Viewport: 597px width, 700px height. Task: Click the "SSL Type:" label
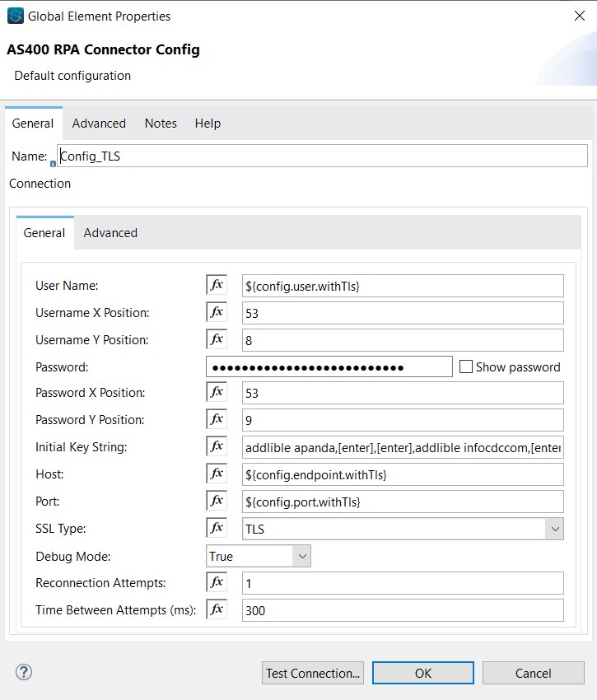click(60, 529)
